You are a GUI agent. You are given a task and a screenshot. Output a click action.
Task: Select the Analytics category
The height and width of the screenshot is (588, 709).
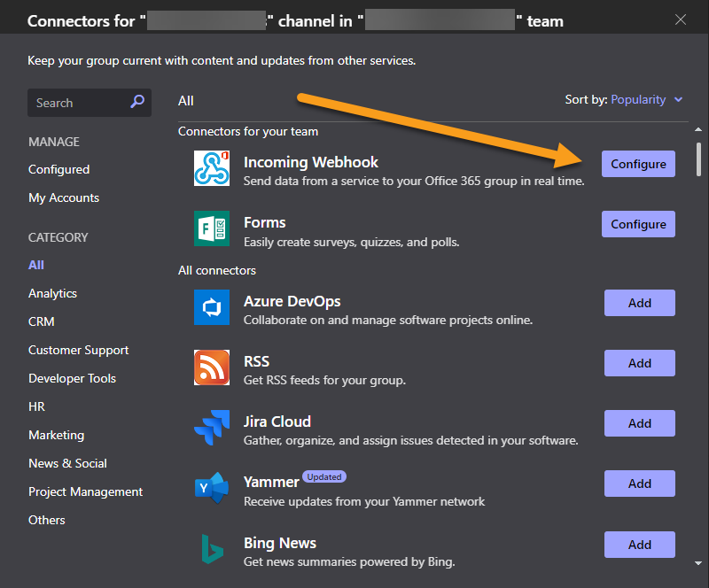(x=52, y=293)
